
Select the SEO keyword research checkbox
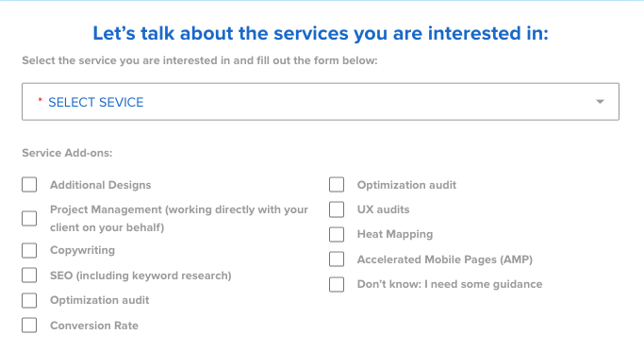[29, 276]
